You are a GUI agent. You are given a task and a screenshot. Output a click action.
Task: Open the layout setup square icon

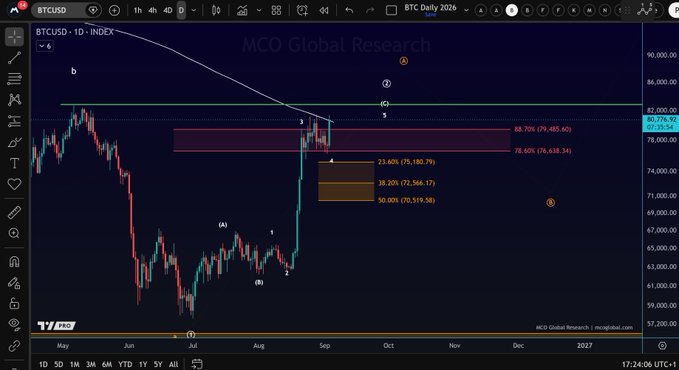coord(391,10)
